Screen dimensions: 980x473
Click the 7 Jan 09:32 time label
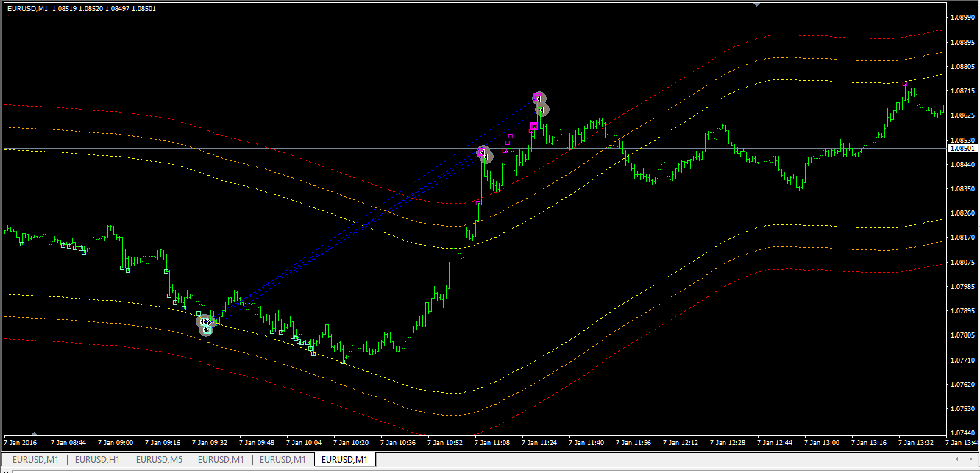210,443
